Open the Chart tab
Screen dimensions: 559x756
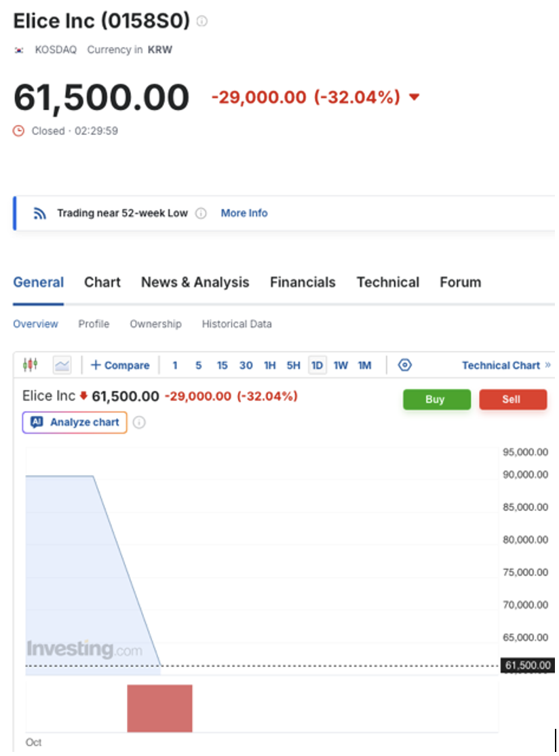tap(102, 282)
